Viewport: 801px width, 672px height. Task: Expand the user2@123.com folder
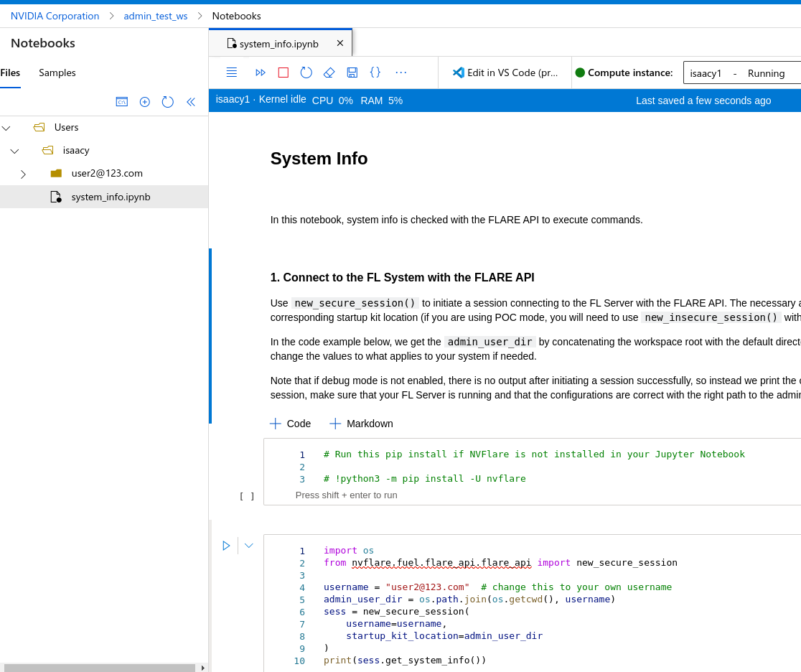(x=23, y=174)
